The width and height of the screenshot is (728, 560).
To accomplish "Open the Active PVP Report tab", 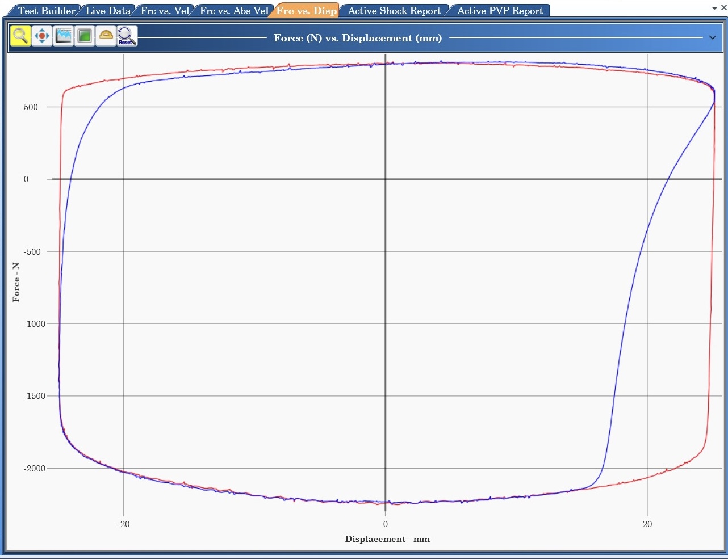I will (x=500, y=11).
